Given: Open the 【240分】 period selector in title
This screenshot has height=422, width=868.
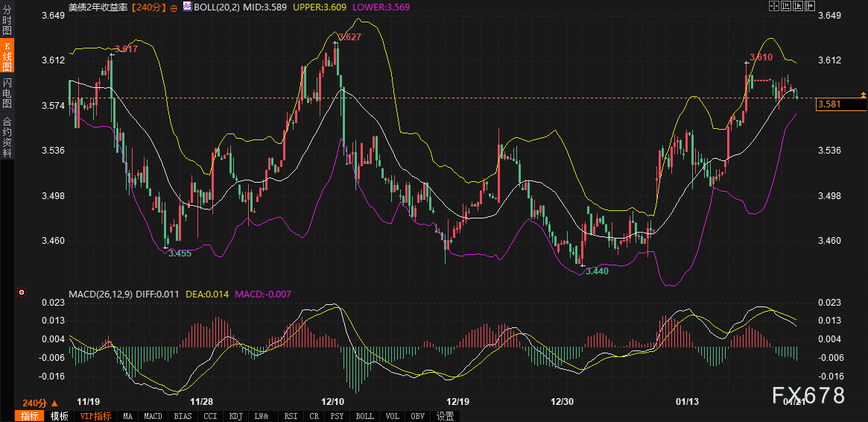Looking at the screenshot, I should click(x=149, y=7).
